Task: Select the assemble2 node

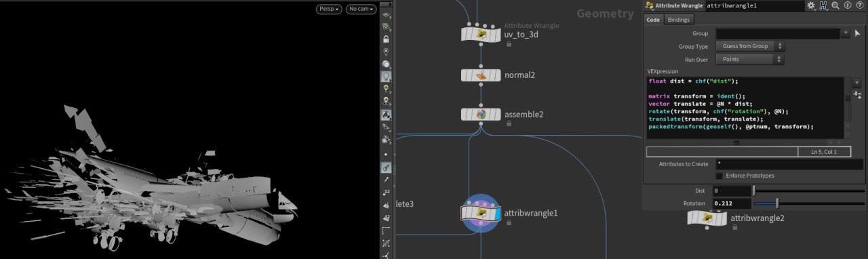Action: point(481,115)
